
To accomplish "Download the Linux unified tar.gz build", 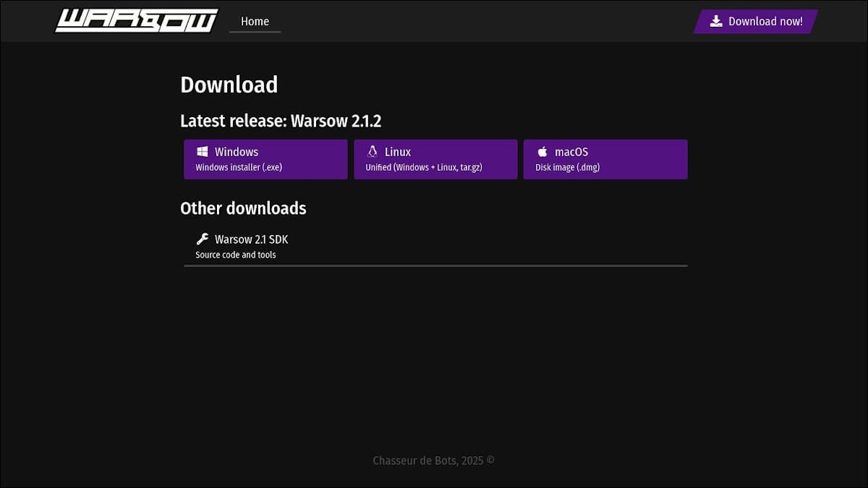I will pos(435,159).
